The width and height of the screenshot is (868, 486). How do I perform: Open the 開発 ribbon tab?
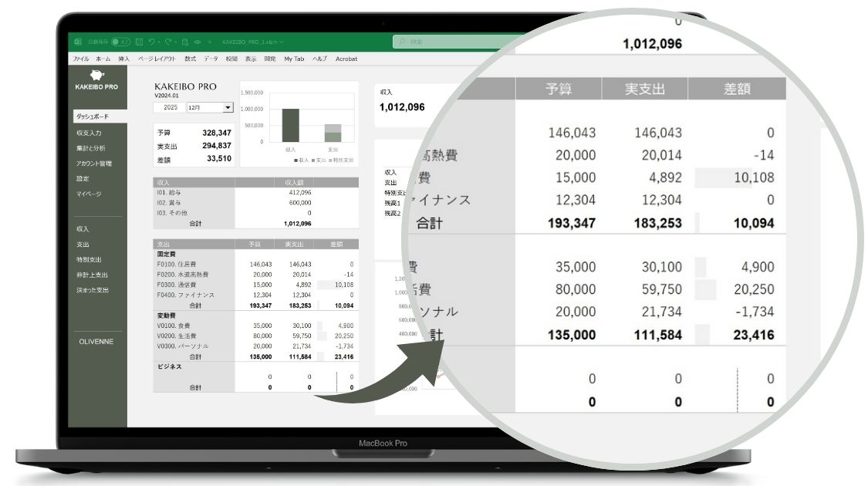click(270, 59)
